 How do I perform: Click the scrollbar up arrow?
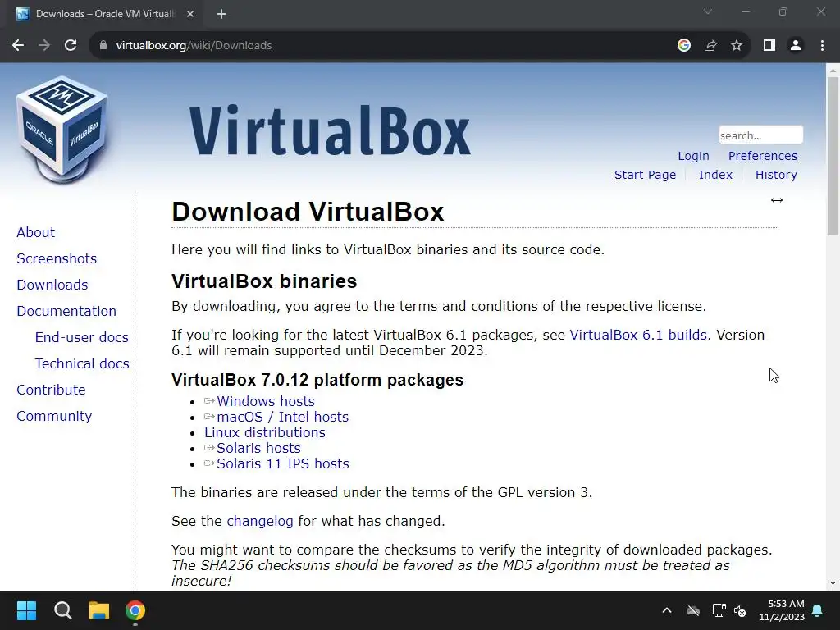[x=833, y=70]
